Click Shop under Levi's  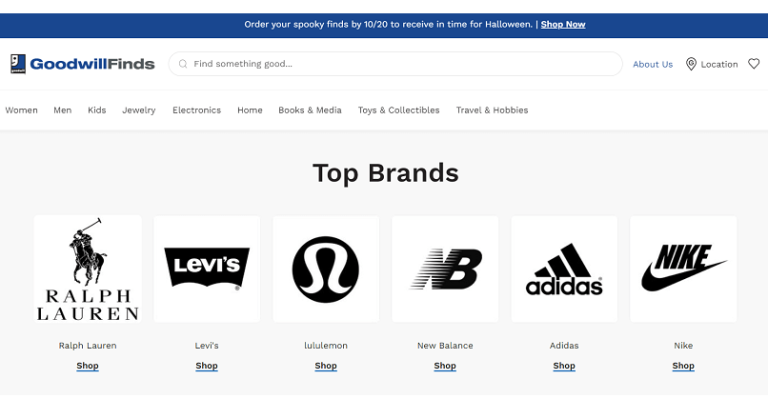coord(207,366)
